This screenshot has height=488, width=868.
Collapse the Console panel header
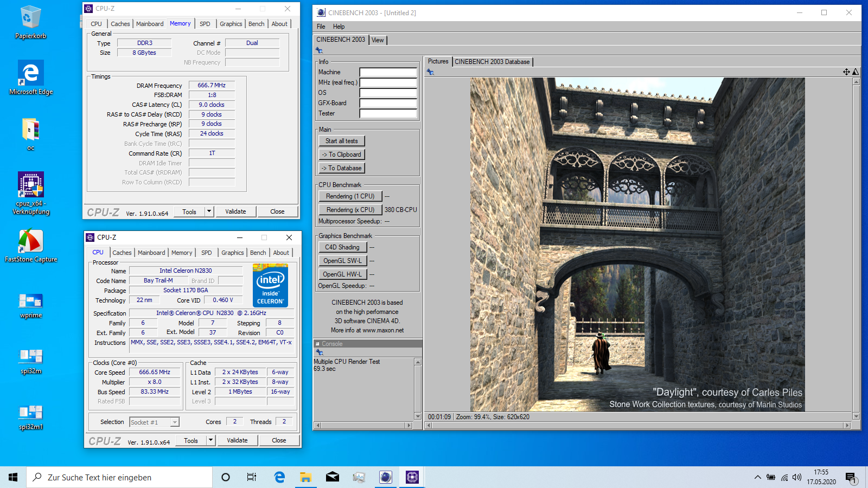[x=317, y=344]
